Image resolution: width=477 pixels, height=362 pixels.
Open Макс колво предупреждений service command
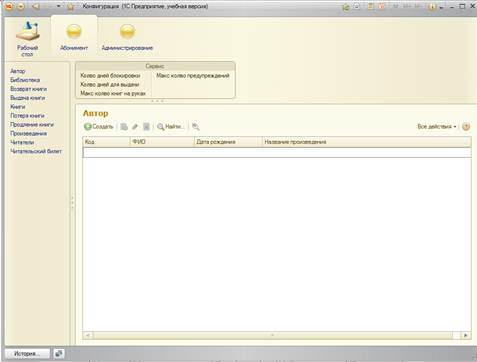coord(193,76)
